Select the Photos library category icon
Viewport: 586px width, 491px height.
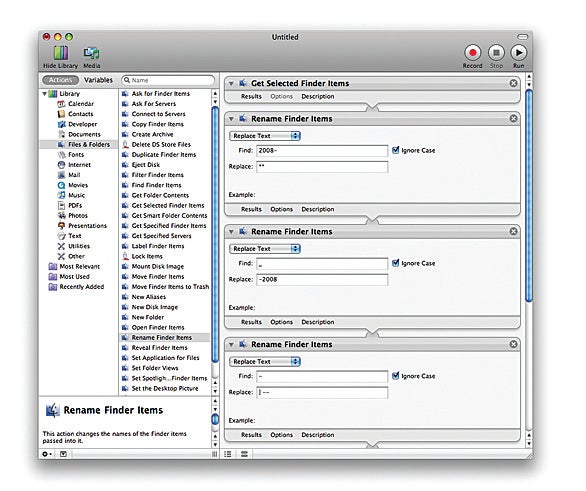[61, 216]
